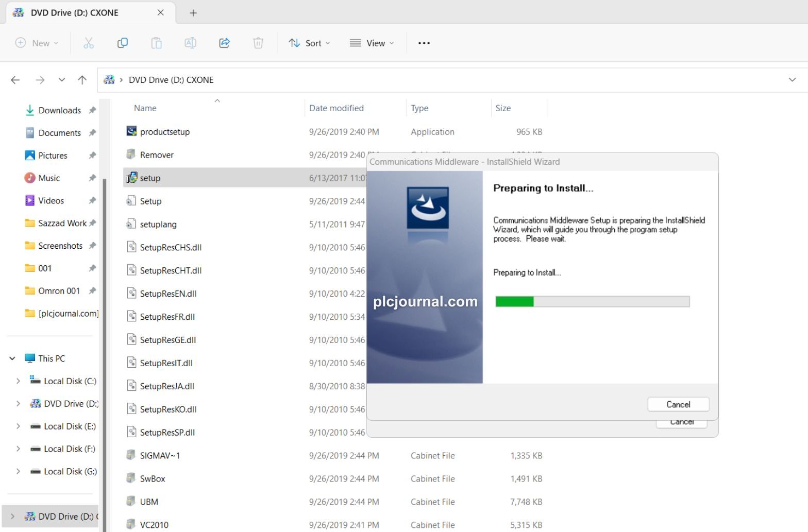Select SetupResCHS.dll file
The image size is (808, 532).
tap(171, 248)
